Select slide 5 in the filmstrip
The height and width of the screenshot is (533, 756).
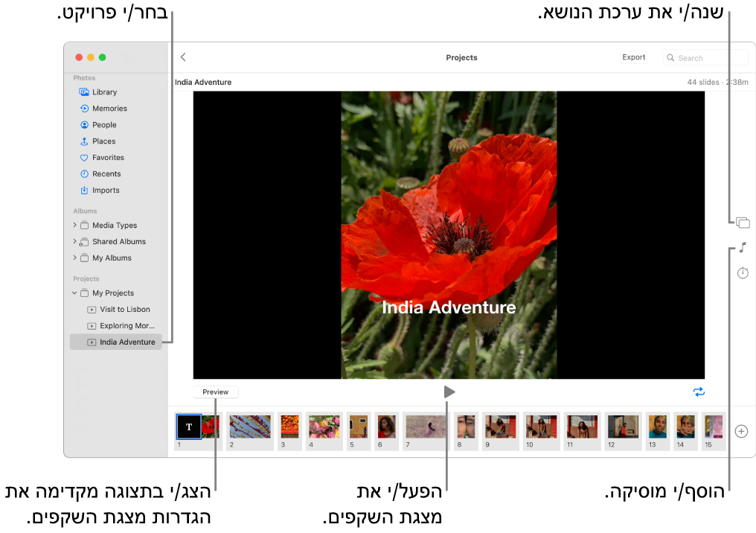[358, 427]
